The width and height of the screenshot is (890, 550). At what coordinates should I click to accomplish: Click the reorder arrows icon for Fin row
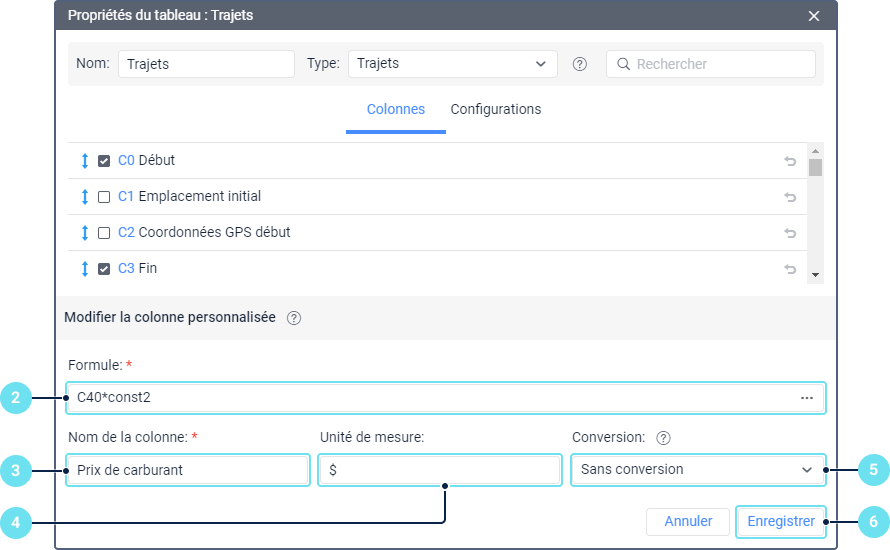pyautogui.click(x=85, y=269)
